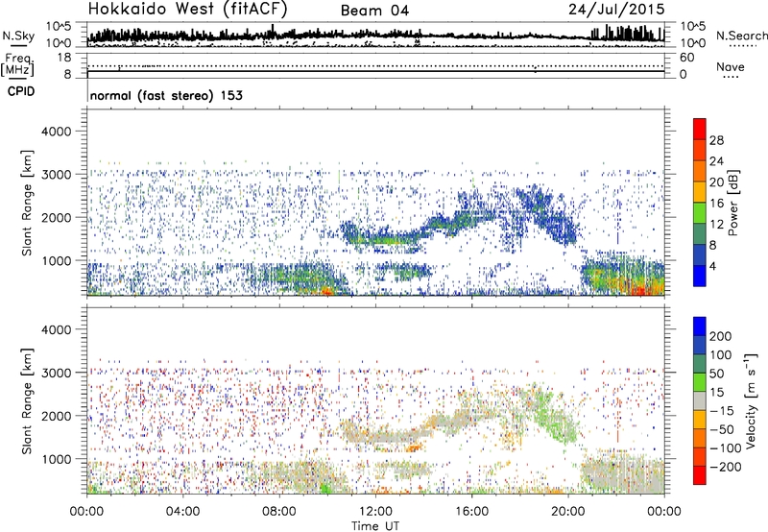Viewport: 768px width, 532px height.
Task: Click the noise spikes at end of N.Sky panel
Action: click(627, 34)
